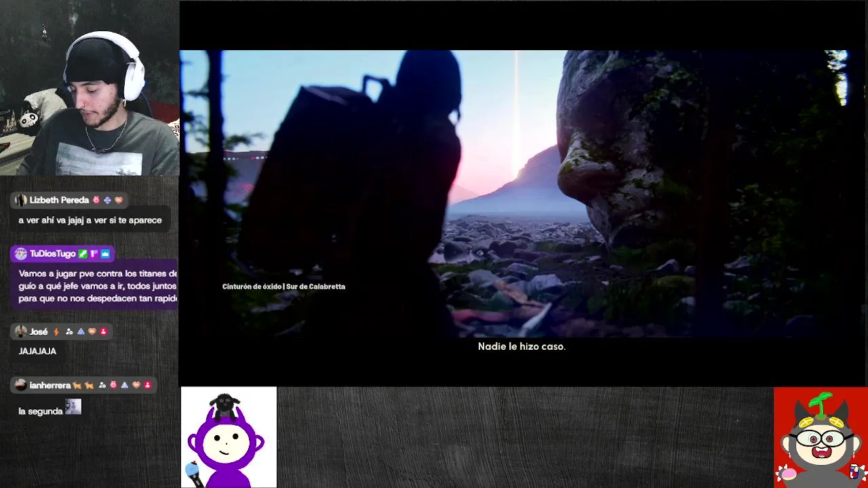Open the José username in chat
868x488 pixels.
click(x=39, y=331)
